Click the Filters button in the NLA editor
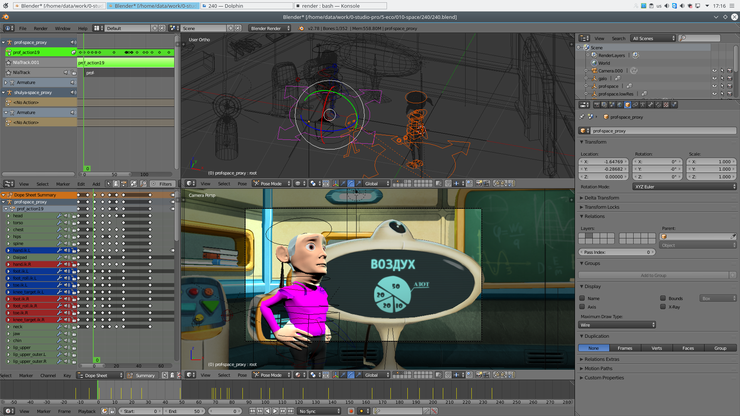The width and height of the screenshot is (740, 416). point(163,184)
